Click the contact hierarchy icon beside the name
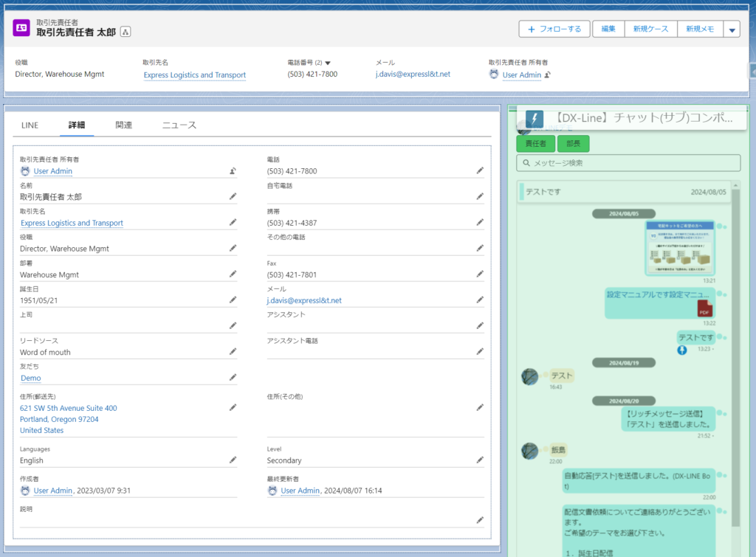Screen dimensions: 756x557 (x=126, y=32)
